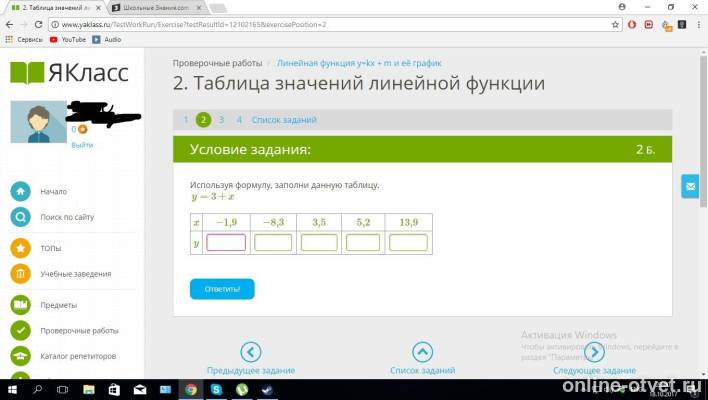Image resolution: width=708 pixels, height=400 pixels.
Task: Open the Линейная функция breadcrumb link
Action: pyautogui.click(x=359, y=63)
